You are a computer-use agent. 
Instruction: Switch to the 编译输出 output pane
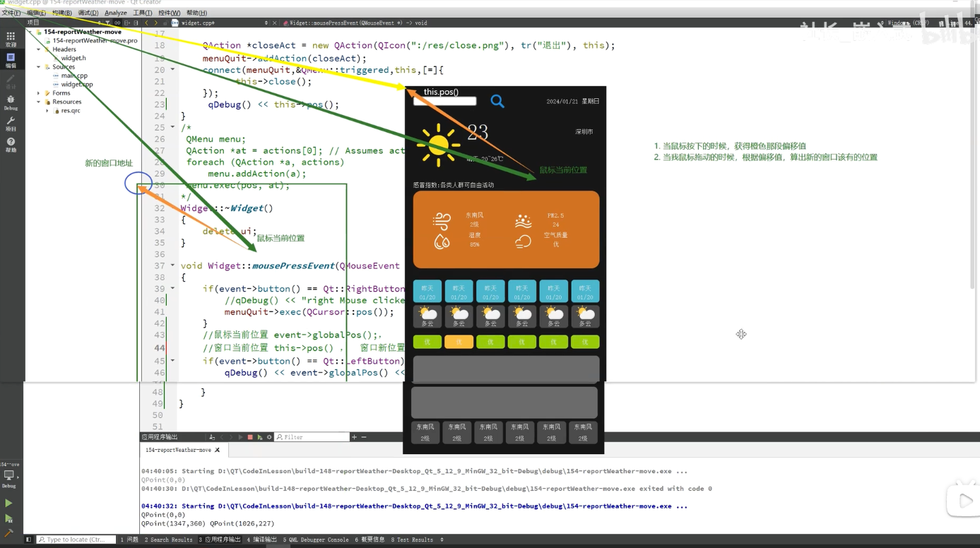(x=261, y=540)
